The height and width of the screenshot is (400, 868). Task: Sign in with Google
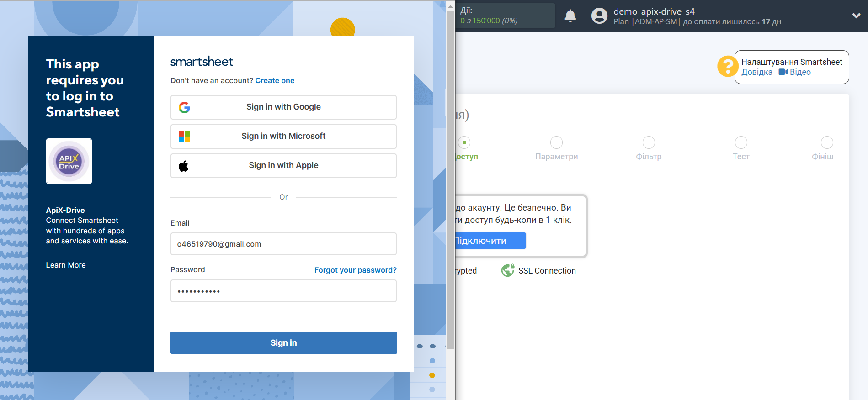tap(283, 107)
